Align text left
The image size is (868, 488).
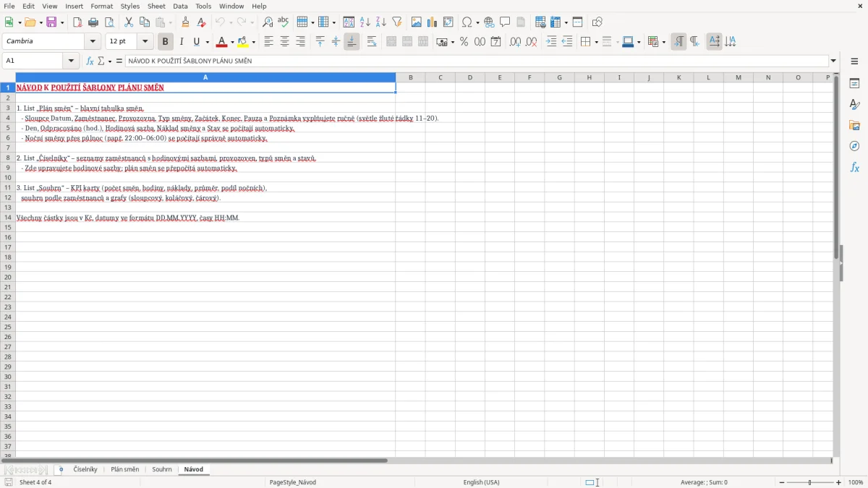coord(269,42)
